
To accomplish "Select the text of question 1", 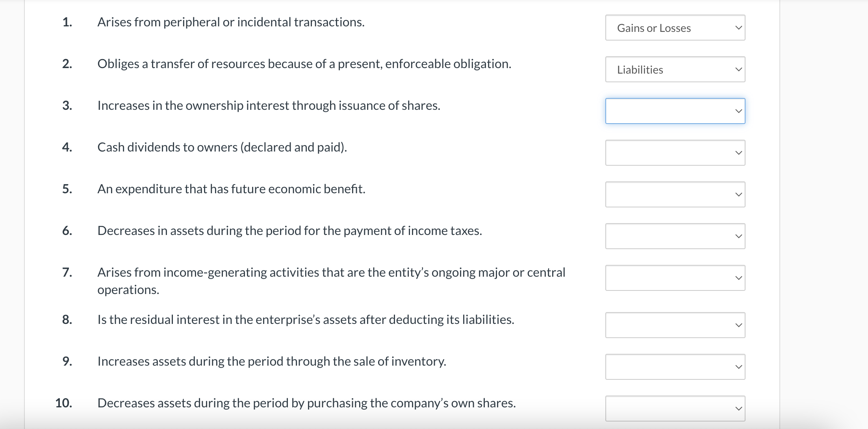I will point(230,22).
